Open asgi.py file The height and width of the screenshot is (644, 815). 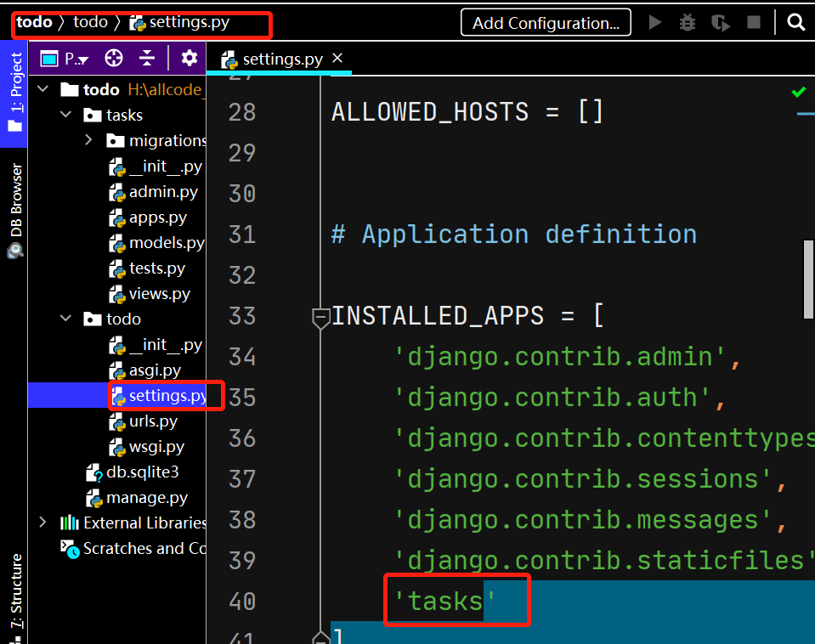pos(145,370)
